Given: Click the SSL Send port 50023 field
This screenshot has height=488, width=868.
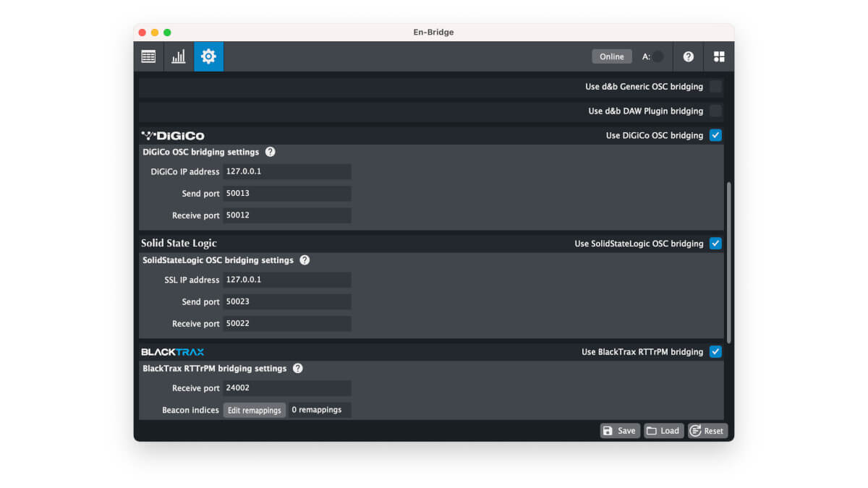Looking at the screenshot, I should (287, 301).
